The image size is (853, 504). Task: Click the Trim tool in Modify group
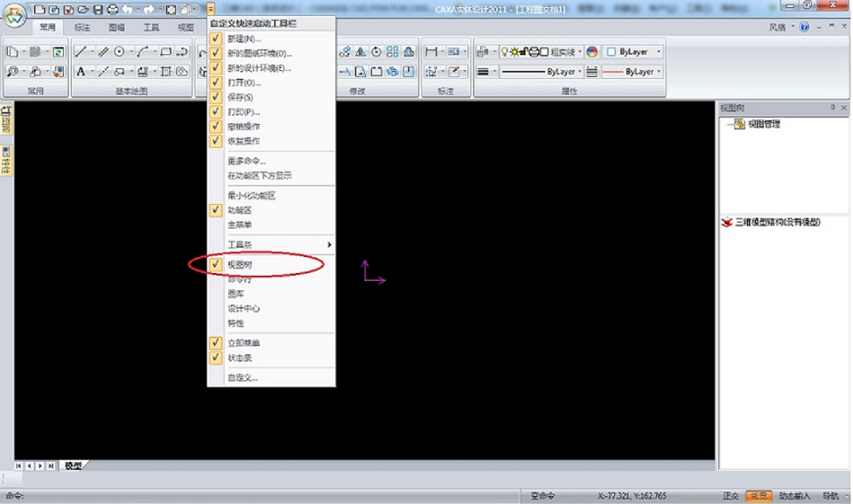click(345, 71)
